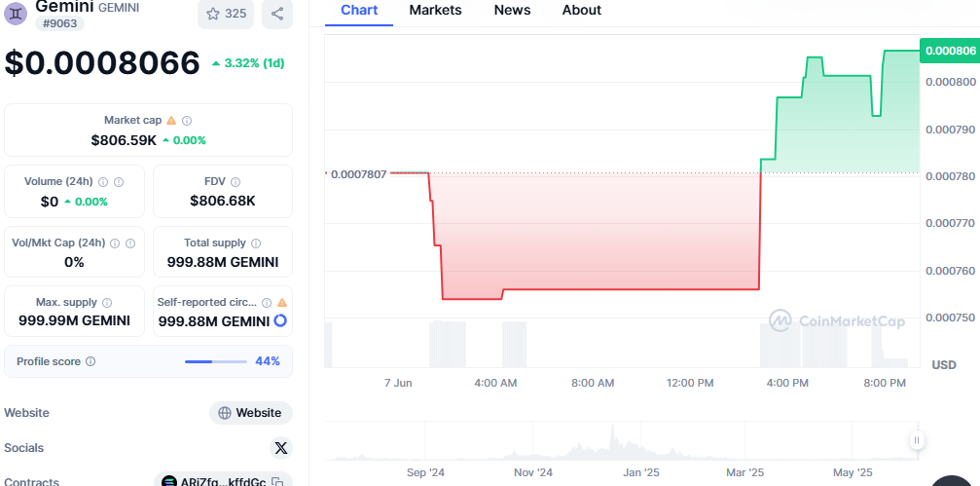Image resolution: width=980 pixels, height=486 pixels.
Task: Click the 0.000770 price axis label
Action: point(950,223)
